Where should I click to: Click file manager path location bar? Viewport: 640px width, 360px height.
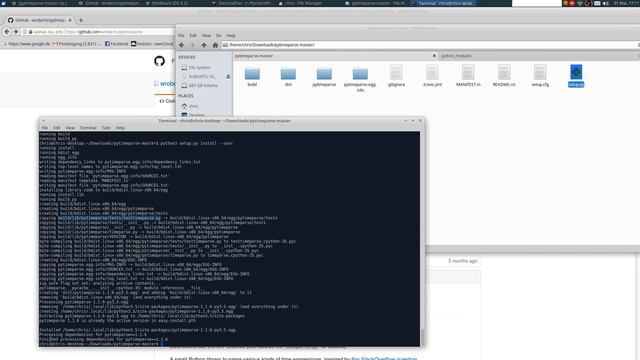coord(430,45)
